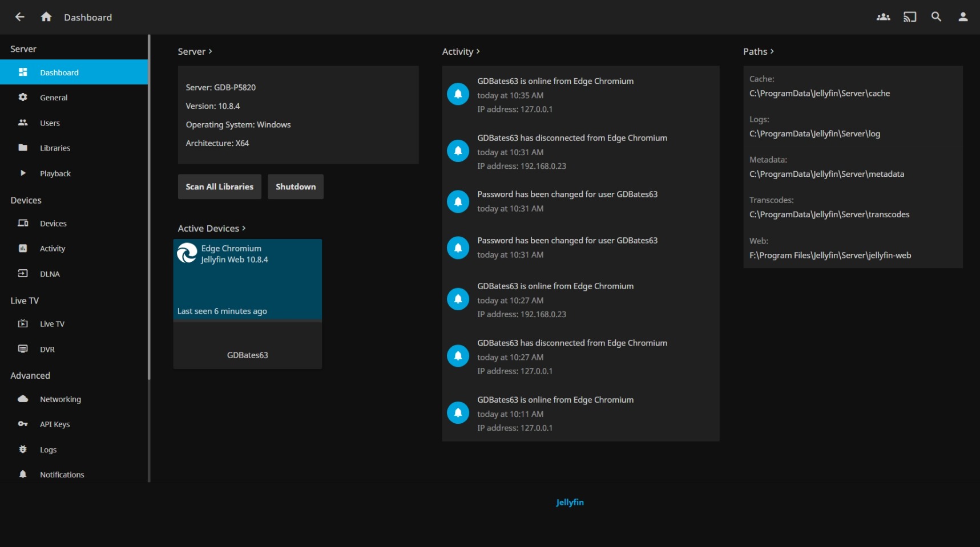
Task: Open API Keys sidebar item
Action: pos(54,424)
